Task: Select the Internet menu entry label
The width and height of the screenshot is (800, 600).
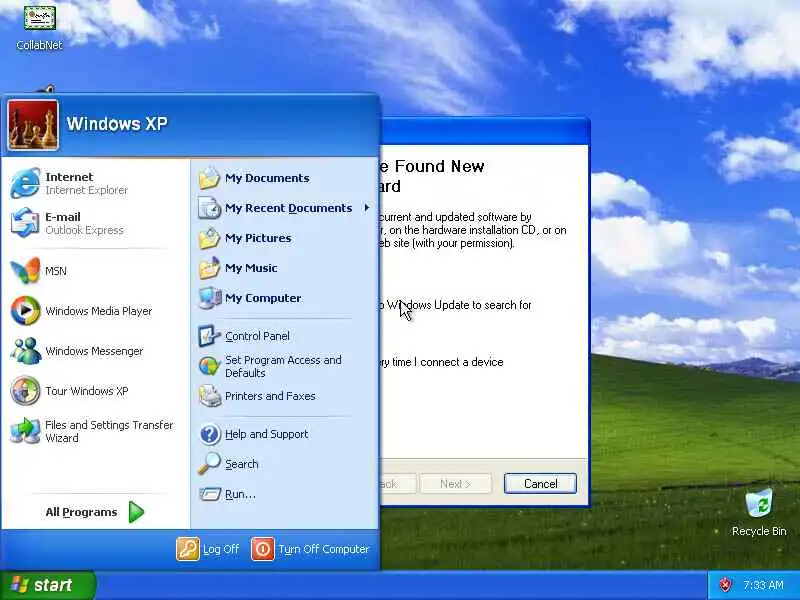Action: coord(69,177)
